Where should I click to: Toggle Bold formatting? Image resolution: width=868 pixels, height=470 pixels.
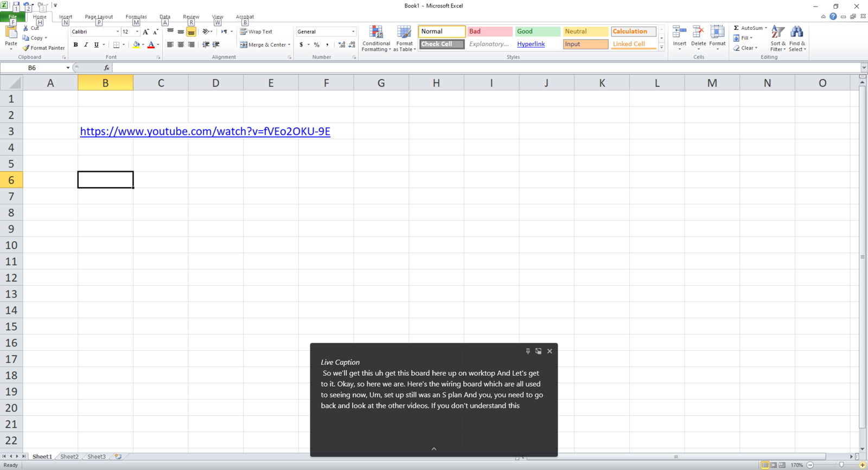click(x=75, y=45)
